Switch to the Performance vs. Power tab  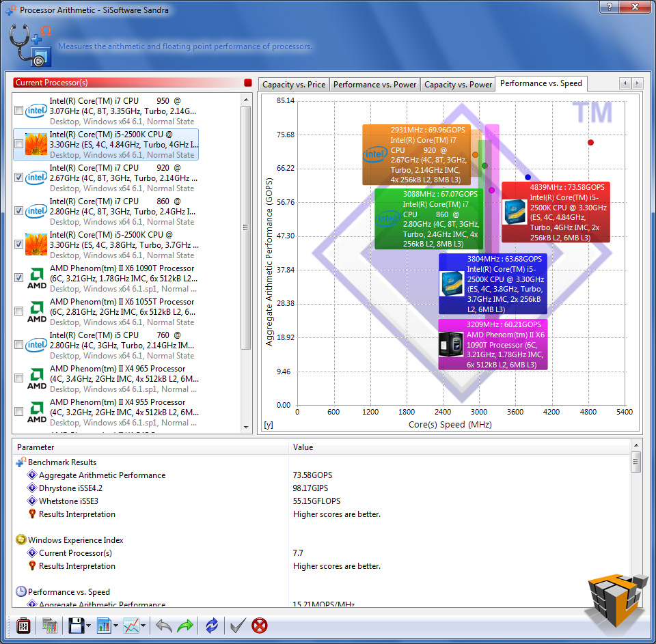point(374,85)
